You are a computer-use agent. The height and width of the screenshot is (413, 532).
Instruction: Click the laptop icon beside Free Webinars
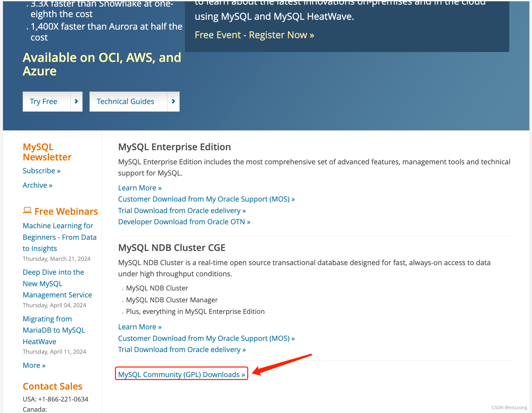tap(27, 210)
